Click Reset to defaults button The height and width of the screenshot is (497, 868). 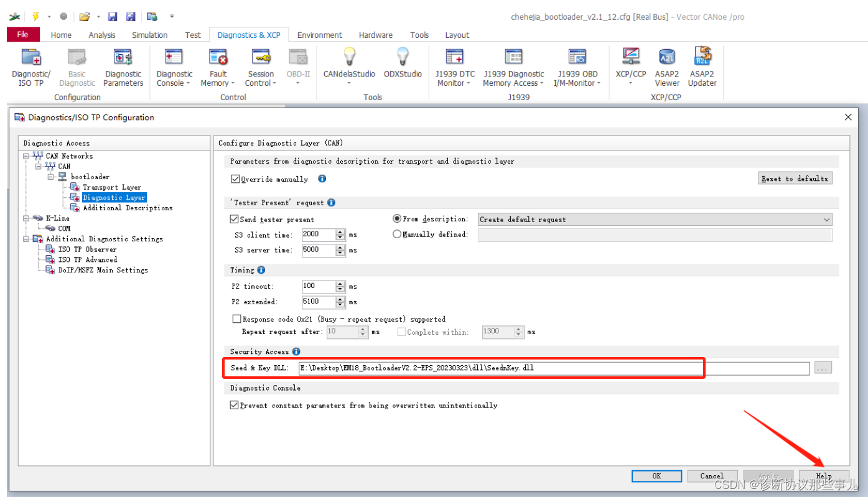795,179
